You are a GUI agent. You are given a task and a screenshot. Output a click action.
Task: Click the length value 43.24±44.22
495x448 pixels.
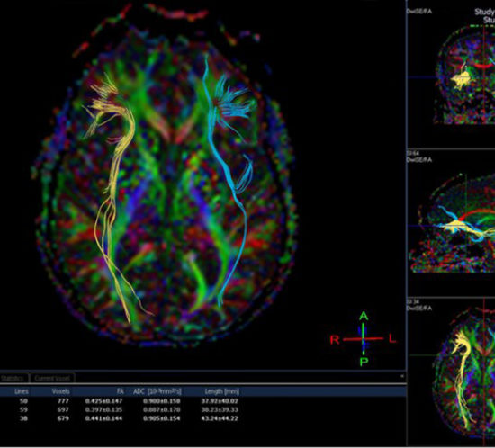[220, 418]
